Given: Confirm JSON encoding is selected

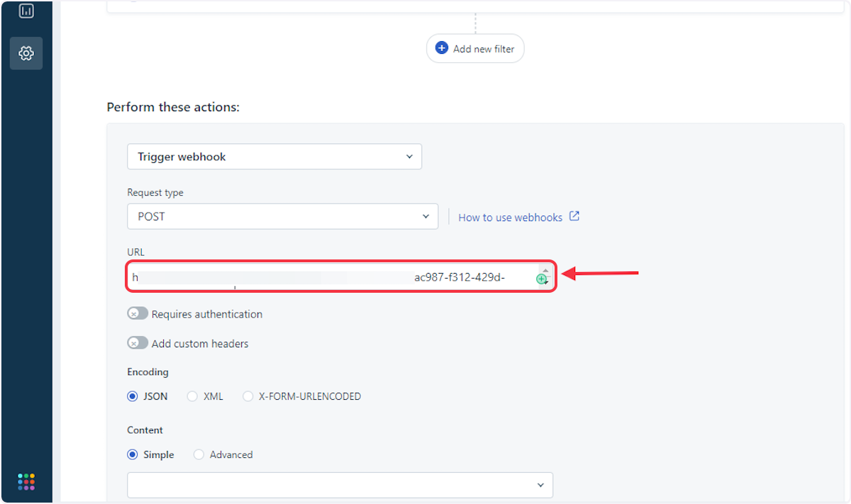Looking at the screenshot, I should (131, 396).
